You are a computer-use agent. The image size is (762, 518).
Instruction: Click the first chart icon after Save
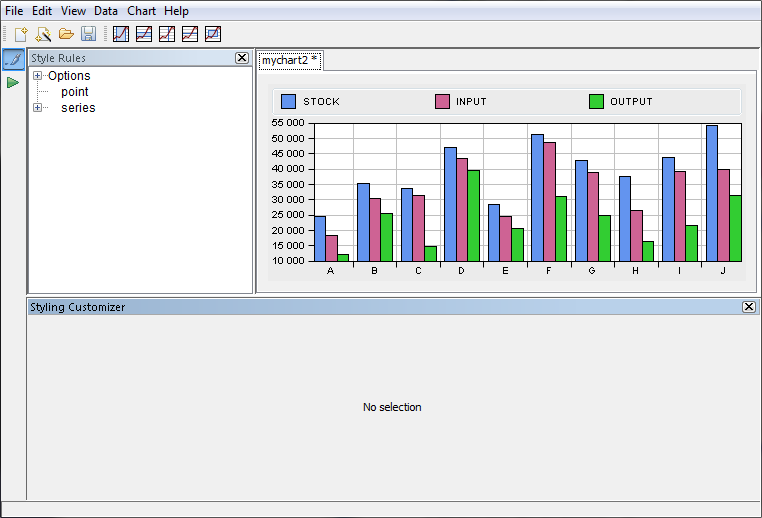(x=121, y=34)
